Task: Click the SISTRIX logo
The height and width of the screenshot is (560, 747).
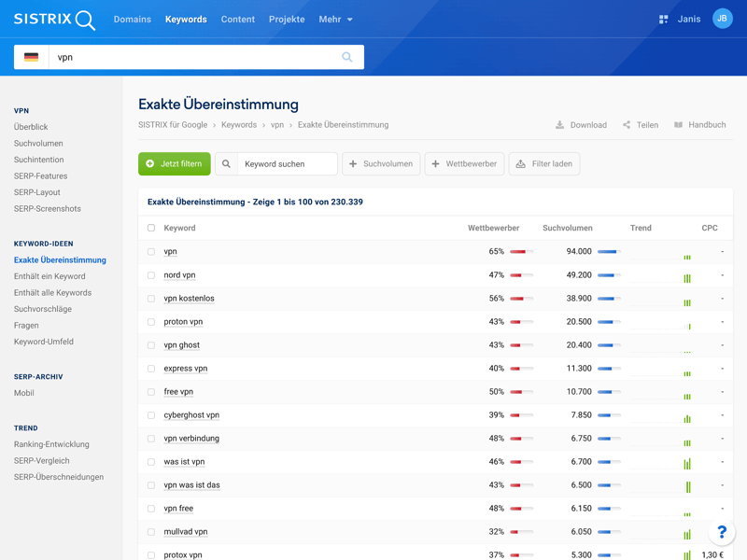Action: tap(54, 20)
